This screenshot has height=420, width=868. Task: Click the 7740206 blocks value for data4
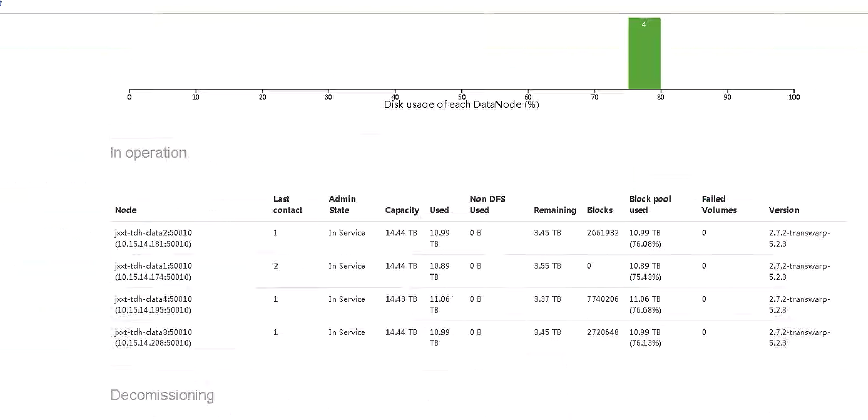pos(602,299)
